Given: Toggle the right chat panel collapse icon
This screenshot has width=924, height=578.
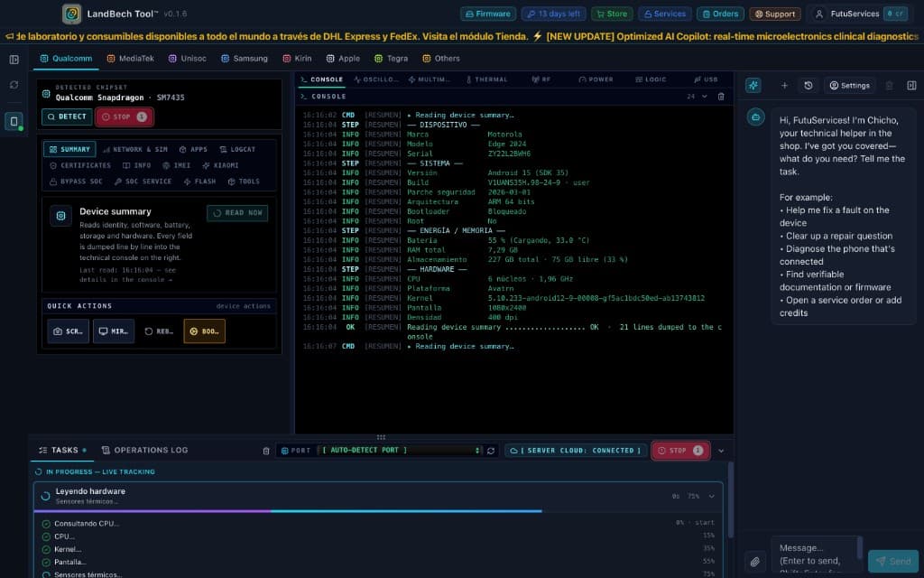Looking at the screenshot, I should pyautogui.click(x=911, y=86).
